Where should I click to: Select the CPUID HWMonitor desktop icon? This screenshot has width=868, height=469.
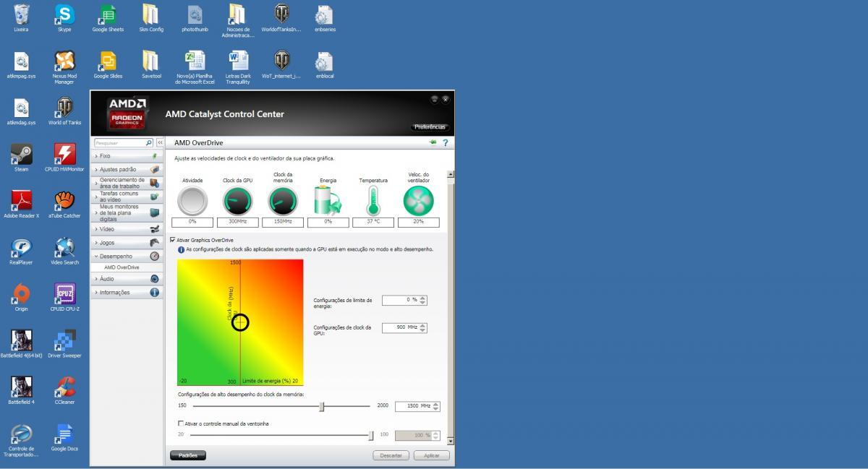(64, 158)
